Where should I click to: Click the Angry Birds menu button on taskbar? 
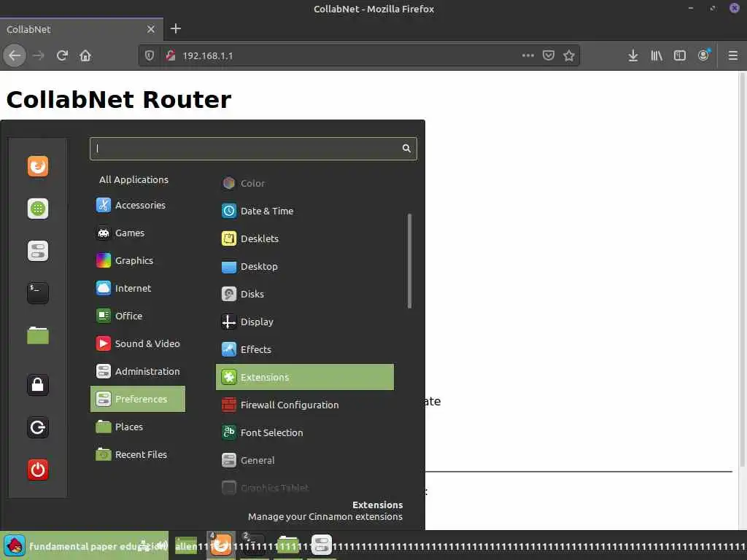[15, 545]
